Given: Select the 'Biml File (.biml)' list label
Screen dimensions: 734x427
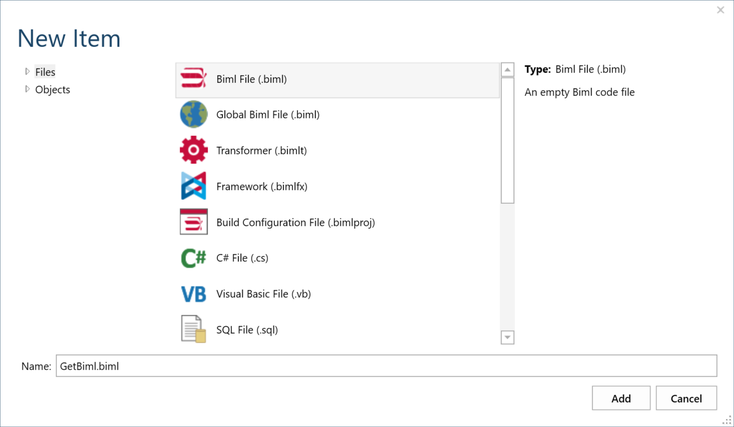Looking at the screenshot, I should 251,79.
